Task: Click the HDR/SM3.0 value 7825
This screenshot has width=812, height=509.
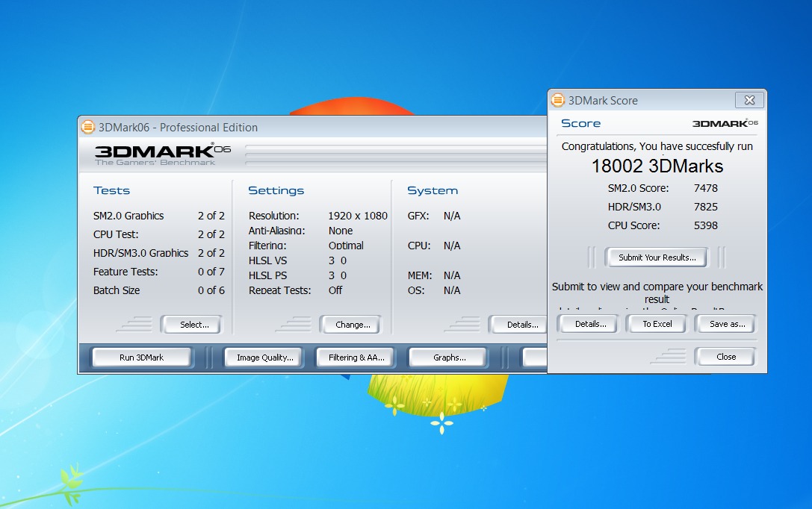Action: (705, 207)
